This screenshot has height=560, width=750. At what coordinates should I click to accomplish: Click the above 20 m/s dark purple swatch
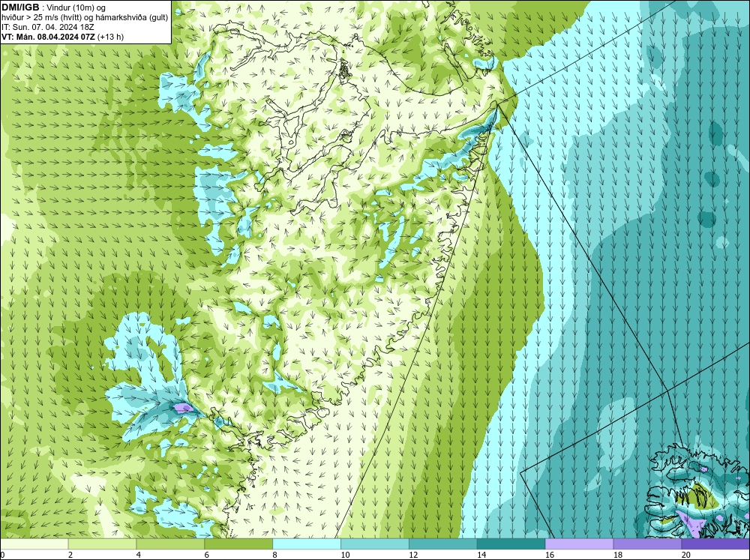tap(715, 544)
